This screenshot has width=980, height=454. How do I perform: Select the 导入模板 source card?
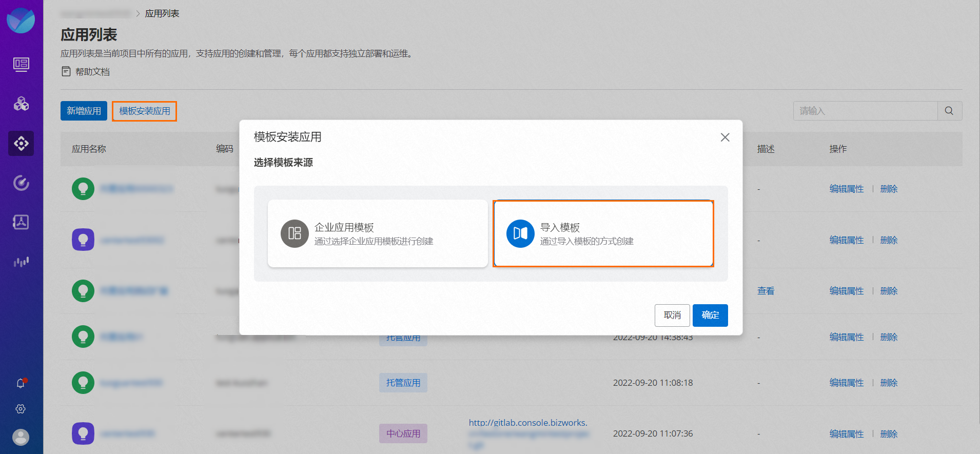tap(603, 233)
